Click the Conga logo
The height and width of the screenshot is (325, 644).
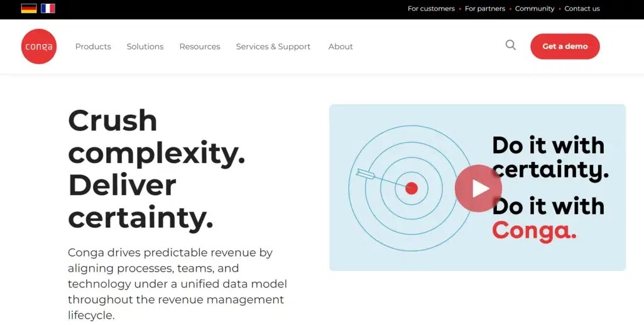coord(39,46)
